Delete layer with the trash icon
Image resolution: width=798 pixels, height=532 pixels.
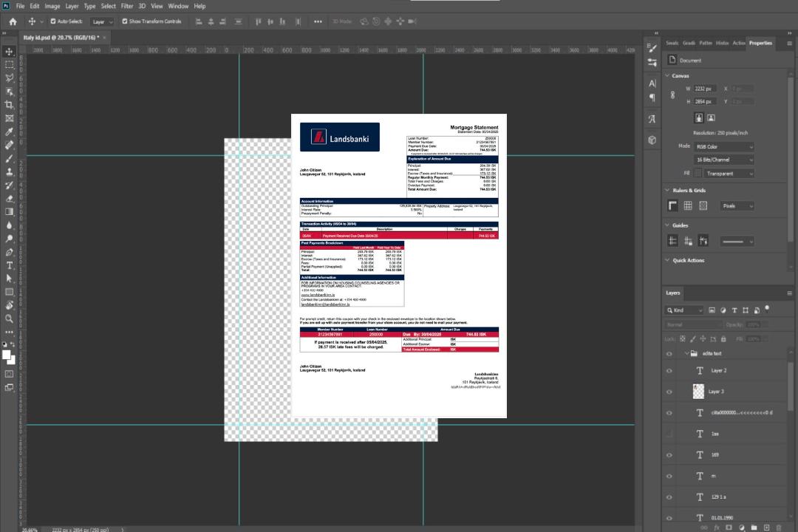[779, 528]
